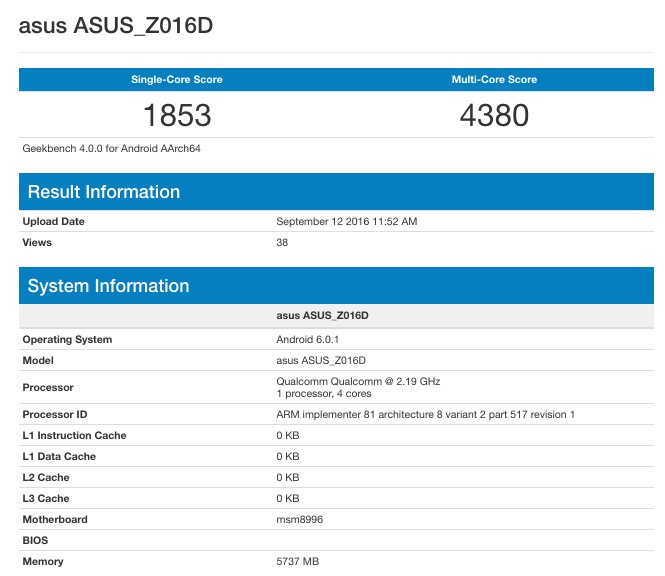Click the Geekbench 4.0.0 for Android text
The width and height of the screenshot is (665, 576).
112,148
